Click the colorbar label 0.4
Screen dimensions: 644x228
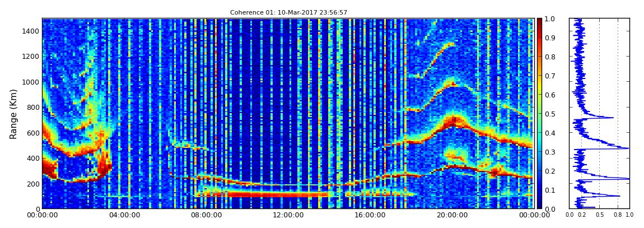550,133
